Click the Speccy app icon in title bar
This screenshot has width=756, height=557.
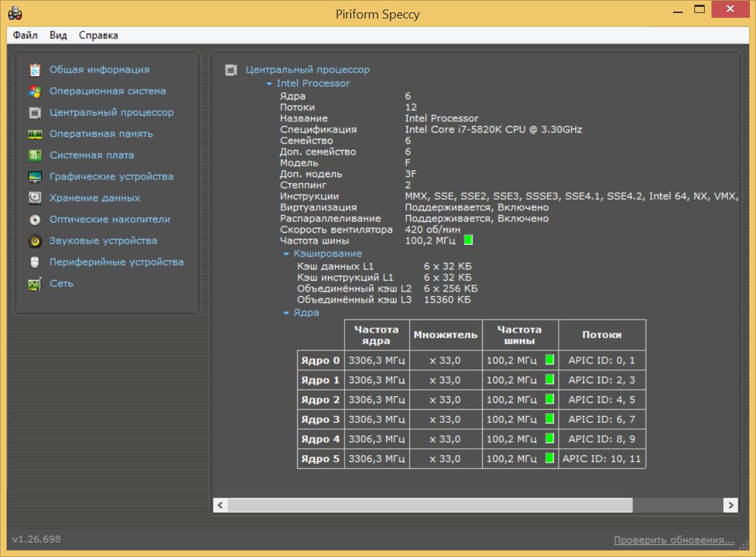15,14
